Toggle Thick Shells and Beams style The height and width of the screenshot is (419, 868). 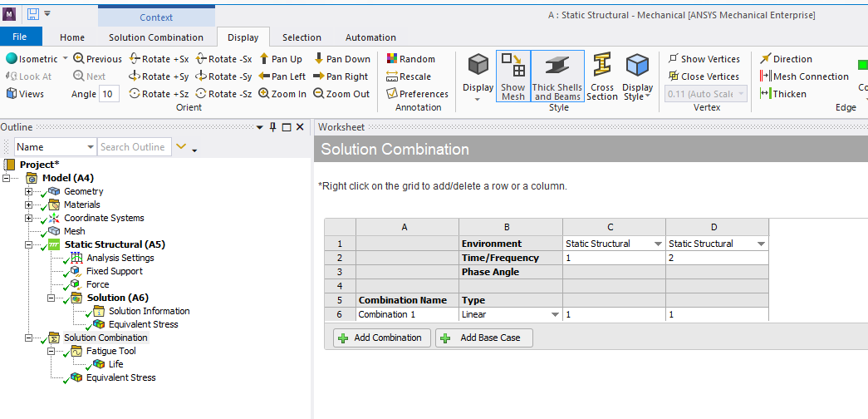557,76
